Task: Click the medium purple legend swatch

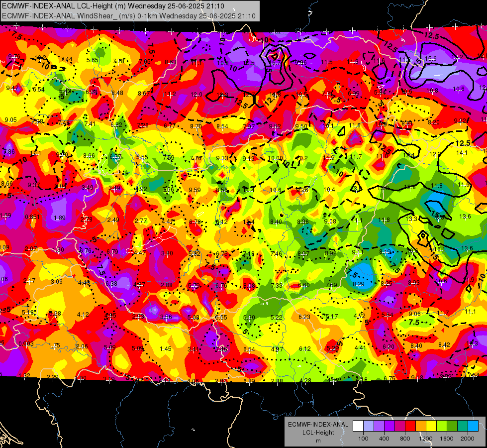Action: 379,426
